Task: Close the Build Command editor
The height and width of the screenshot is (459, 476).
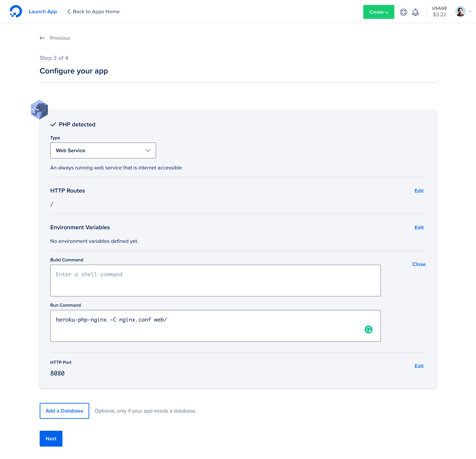Action: (419, 264)
